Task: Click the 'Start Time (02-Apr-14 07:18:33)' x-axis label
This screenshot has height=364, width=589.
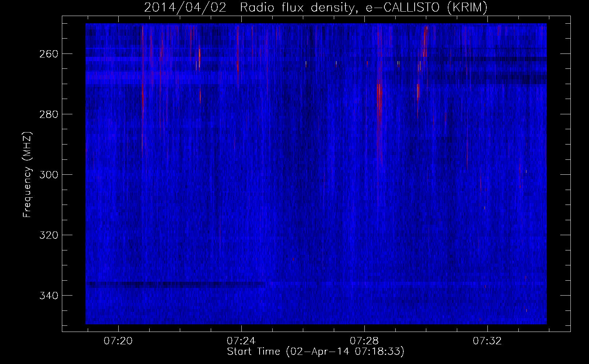Action: [x=316, y=352]
